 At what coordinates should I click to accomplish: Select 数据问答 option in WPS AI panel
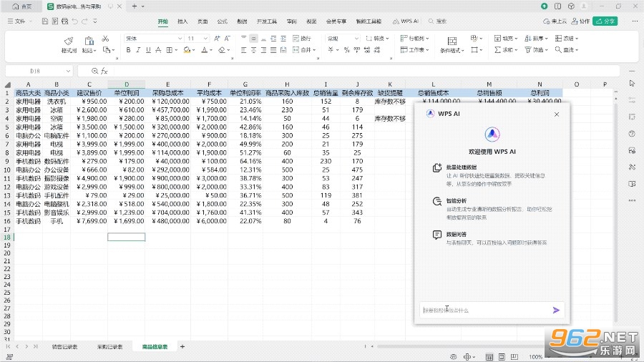pos(457,235)
